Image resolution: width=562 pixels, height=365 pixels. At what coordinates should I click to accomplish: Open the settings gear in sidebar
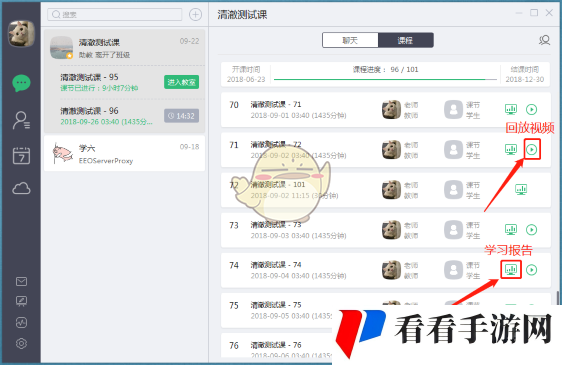click(21, 343)
